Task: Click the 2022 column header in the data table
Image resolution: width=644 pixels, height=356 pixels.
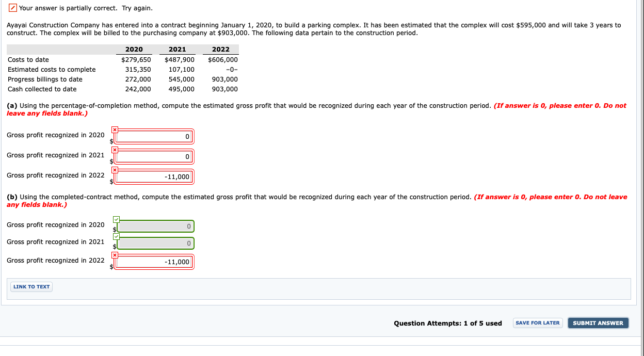Action: pyautogui.click(x=221, y=49)
